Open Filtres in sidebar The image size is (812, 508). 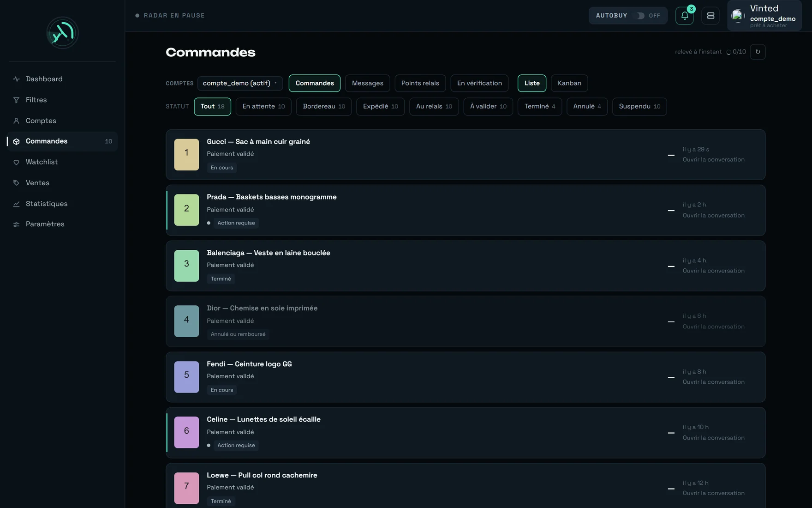point(62,100)
